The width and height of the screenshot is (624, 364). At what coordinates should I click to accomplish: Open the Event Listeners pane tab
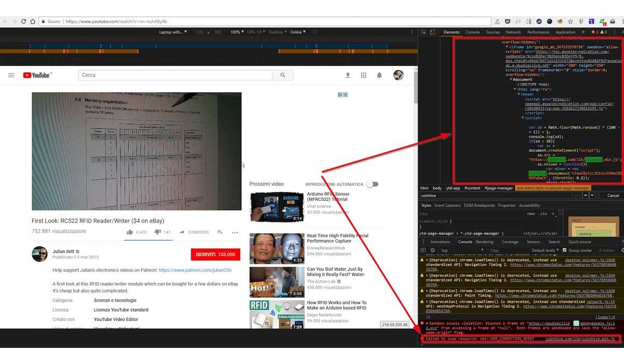click(x=448, y=205)
